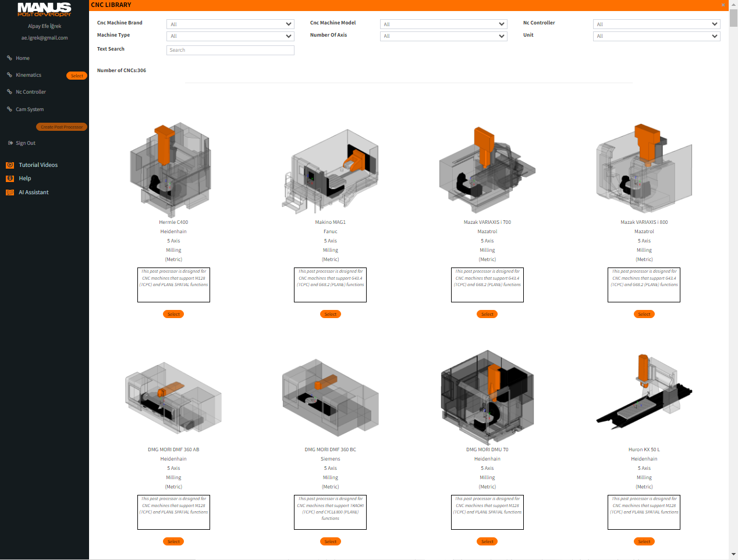
Task: Open the Unit filter dropdown
Action: pos(657,36)
